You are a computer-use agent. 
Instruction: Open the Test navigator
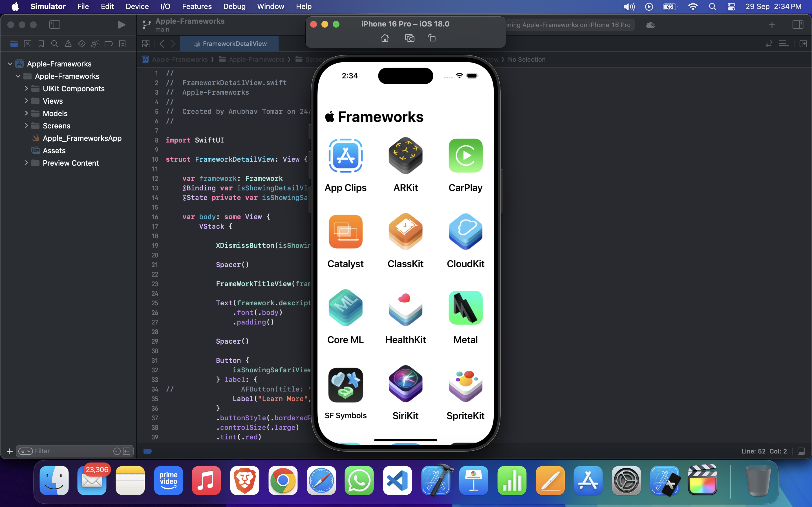[x=81, y=44]
